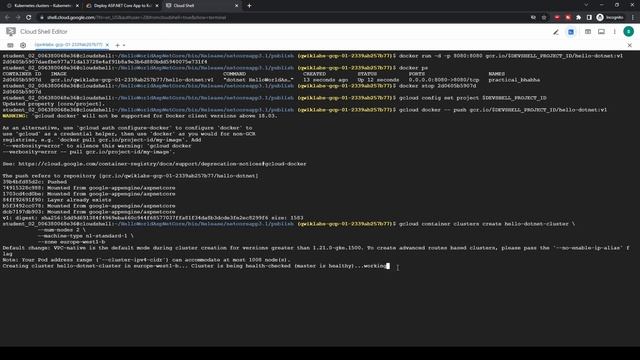The width and height of the screenshot is (640, 360).
Task: Click the deprecation-notices URL in terminal output
Action: [162, 164]
